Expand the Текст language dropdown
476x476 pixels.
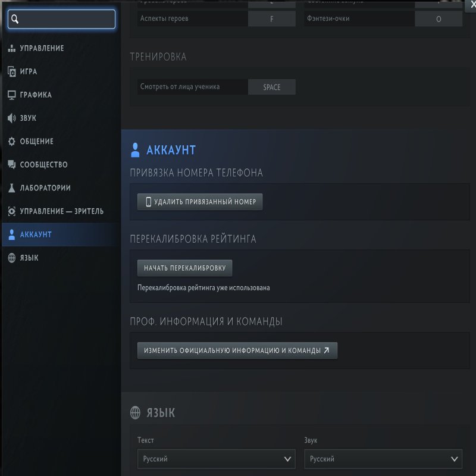pyautogui.click(x=216, y=459)
